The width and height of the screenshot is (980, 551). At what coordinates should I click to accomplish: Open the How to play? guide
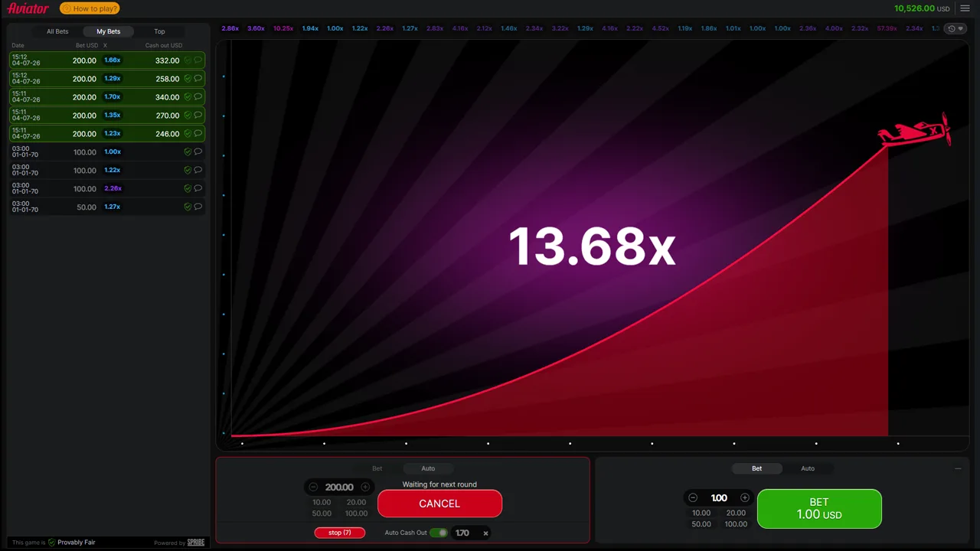[x=90, y=8]
